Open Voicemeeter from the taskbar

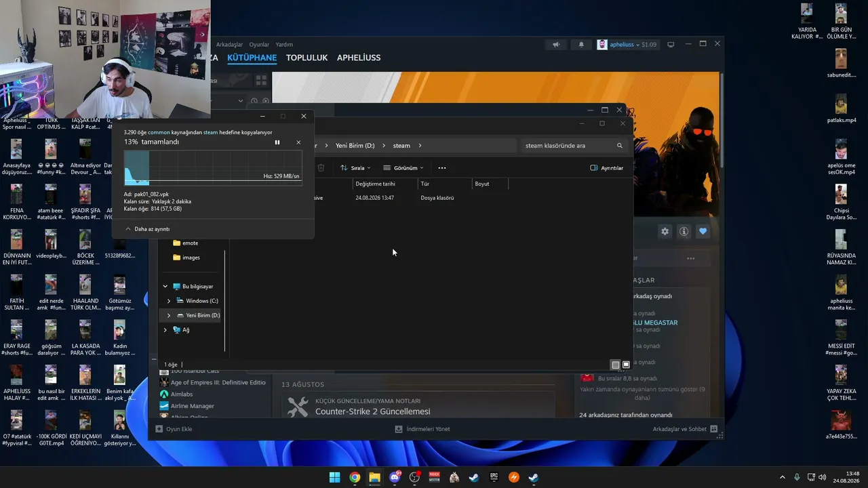coord(435,477)
